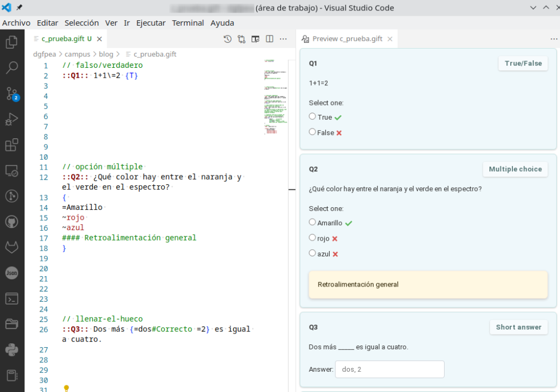The height and width of the screenshot is (392, 560).
Task: Close the Preview c_prueba.gift tab
Action: coord(390,39)
